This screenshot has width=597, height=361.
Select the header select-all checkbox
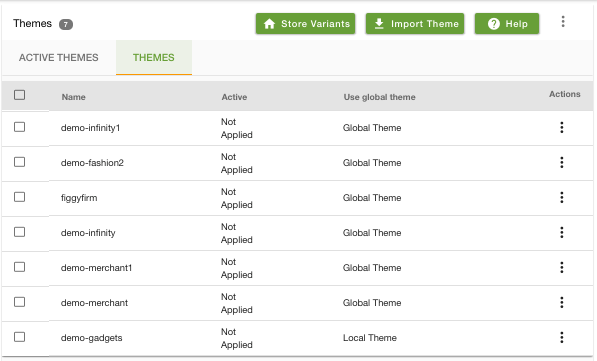[x=19, y=95]
